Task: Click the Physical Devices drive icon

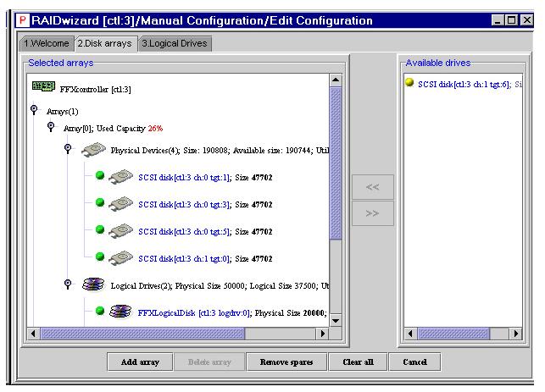Action: 94,150
